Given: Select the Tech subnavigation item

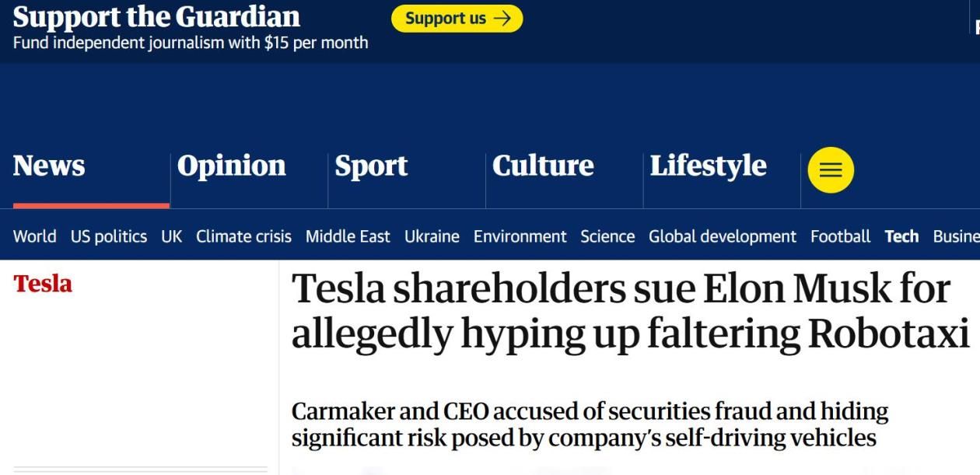Looking at the screenshot, I should click(901, 236).
